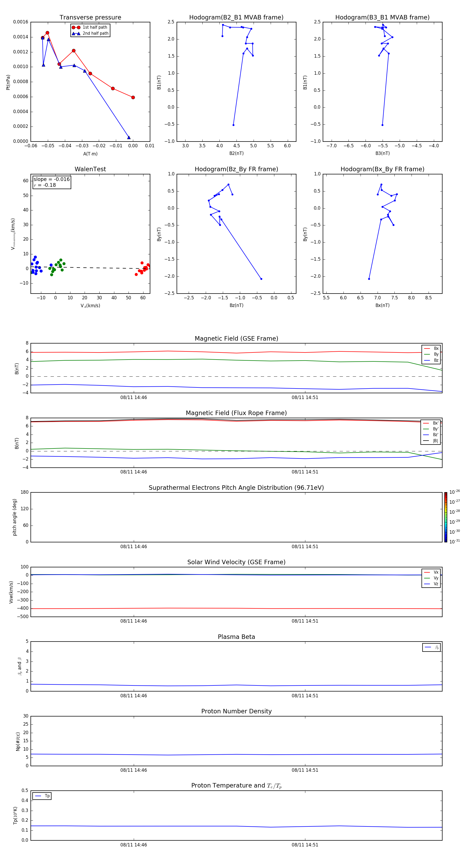Viewport: 473px width, 868px height.
Task: Click the 'Plasma Beta' plot title
Action: click(x=236, y=637)
